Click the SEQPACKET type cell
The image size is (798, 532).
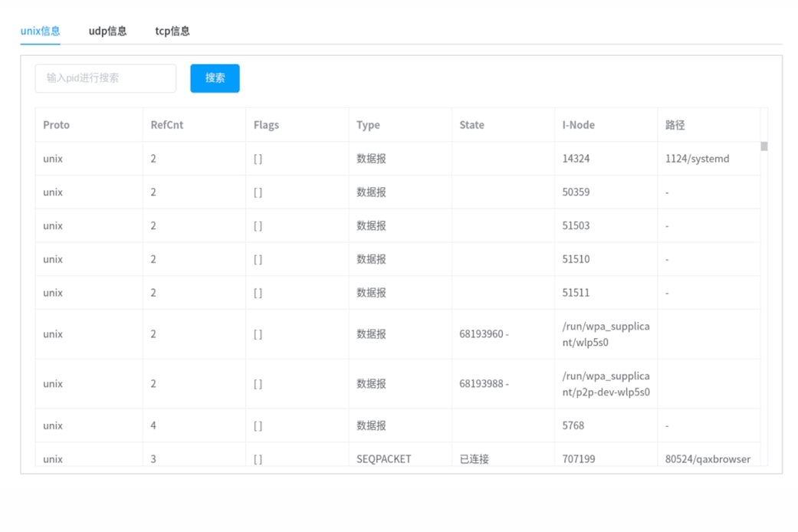pos(383,458)
